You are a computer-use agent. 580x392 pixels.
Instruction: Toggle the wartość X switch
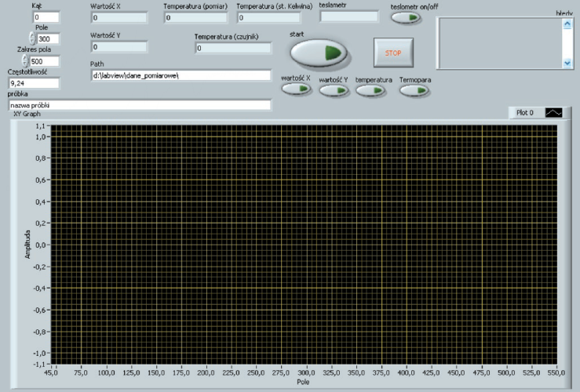(x=296, y=89)
